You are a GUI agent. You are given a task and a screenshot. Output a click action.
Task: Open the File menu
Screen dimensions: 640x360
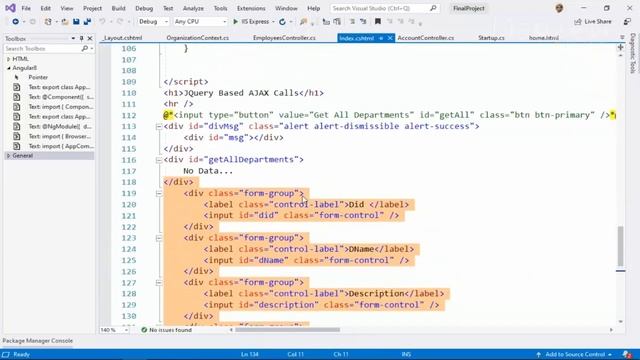pyautogui.click(x=26, y=8)
